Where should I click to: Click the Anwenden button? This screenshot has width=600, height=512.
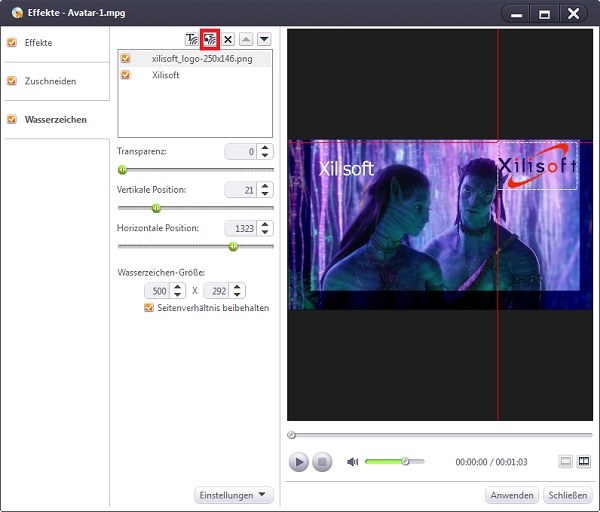pos(512,495)
